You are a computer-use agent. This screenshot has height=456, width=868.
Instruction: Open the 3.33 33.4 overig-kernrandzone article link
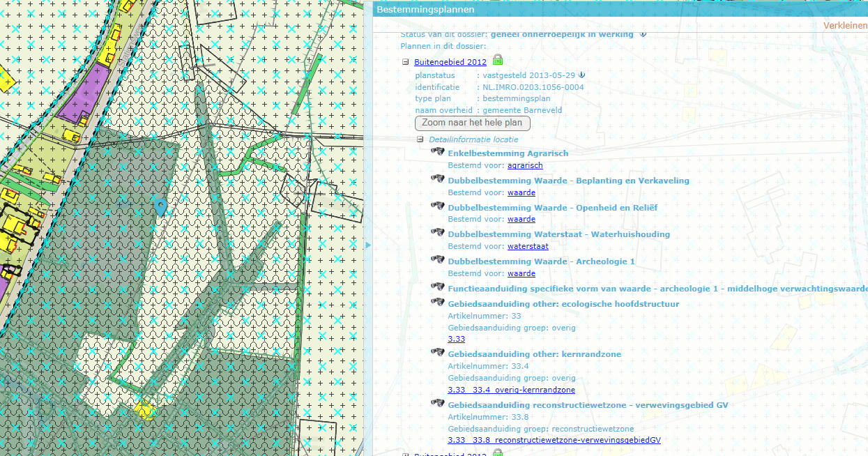511,390
